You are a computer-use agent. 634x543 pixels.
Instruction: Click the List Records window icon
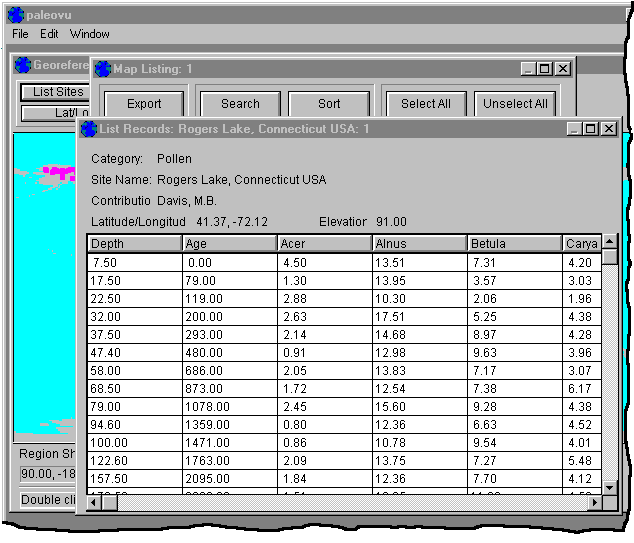point(88,129)
